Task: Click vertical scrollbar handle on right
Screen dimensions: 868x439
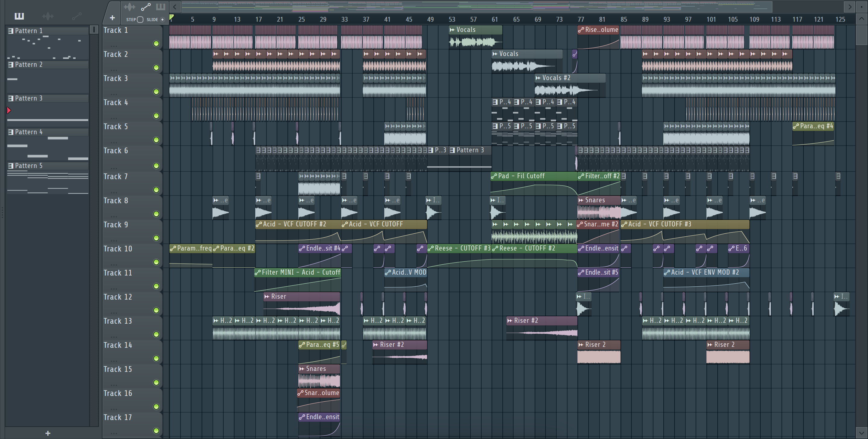Action: tap(862, 35)
